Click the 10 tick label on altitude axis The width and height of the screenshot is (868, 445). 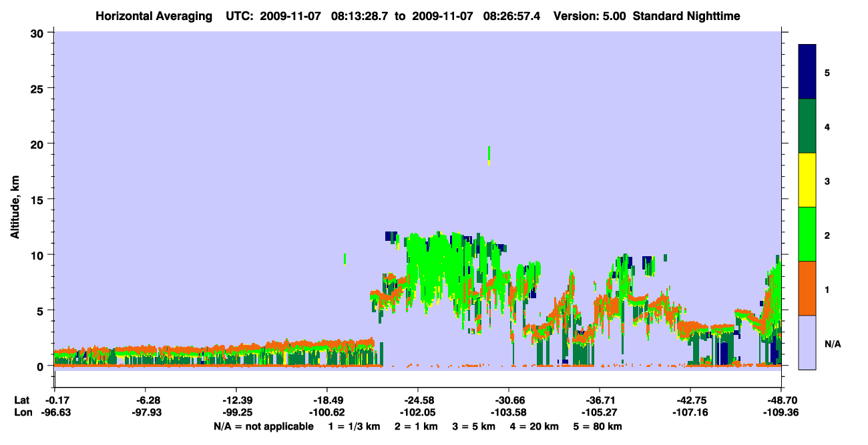click(x=38, y=255)
